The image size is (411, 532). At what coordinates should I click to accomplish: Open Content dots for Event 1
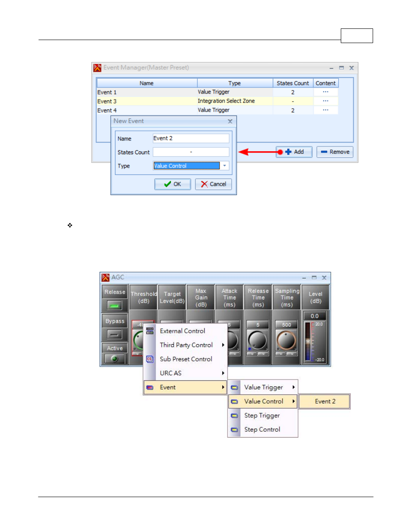pos(326,92)
